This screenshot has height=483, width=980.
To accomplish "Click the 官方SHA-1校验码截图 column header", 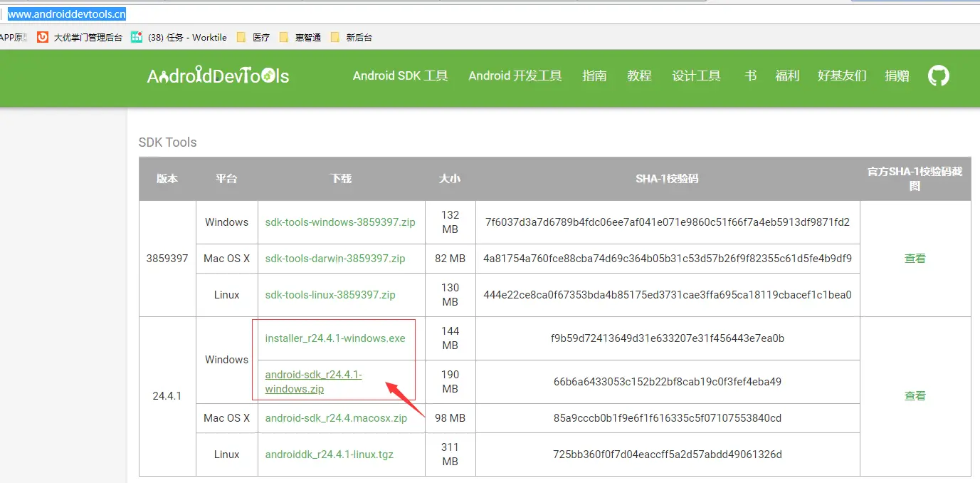I will (915, 179).
